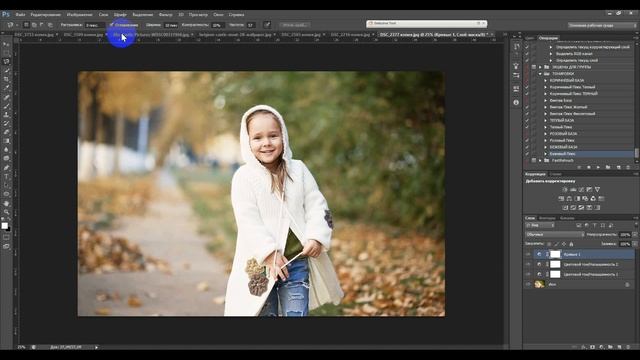Hide Цветовой тон/Насыщенность 1 layer
This screenshot has height=360, width=640.
tap(528, 274)
